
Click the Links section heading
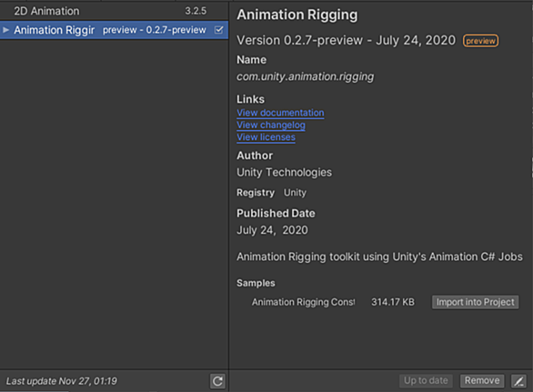point(250,99)
